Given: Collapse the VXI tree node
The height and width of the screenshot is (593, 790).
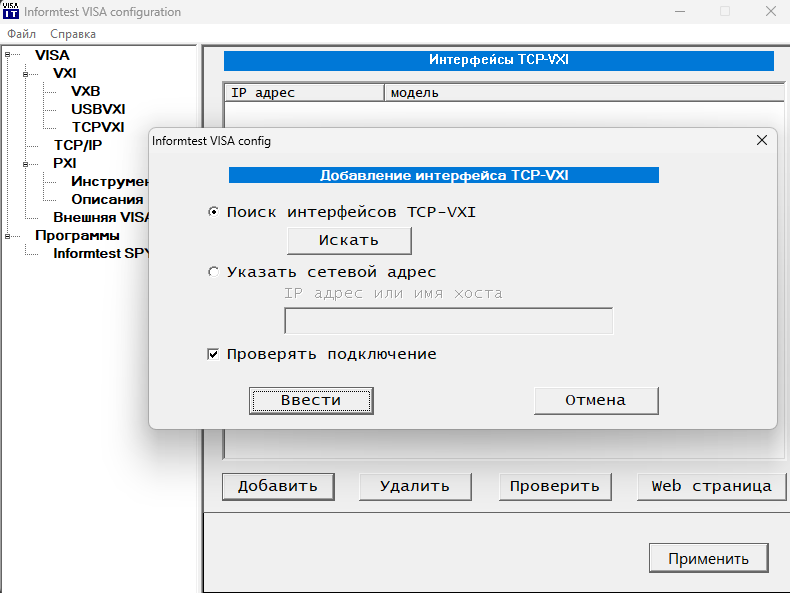Looking at the screenshot, I should (25, 74).
